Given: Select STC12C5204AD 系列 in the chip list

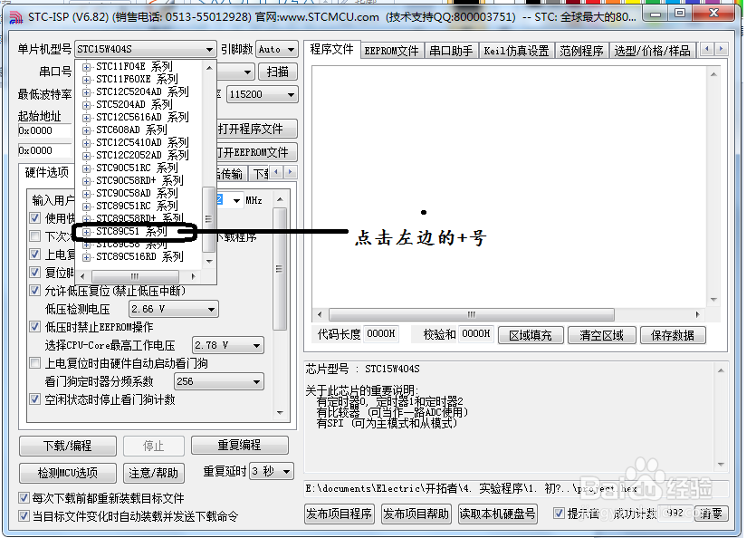Looking at the screenshot, I should (x=142, y=91).
